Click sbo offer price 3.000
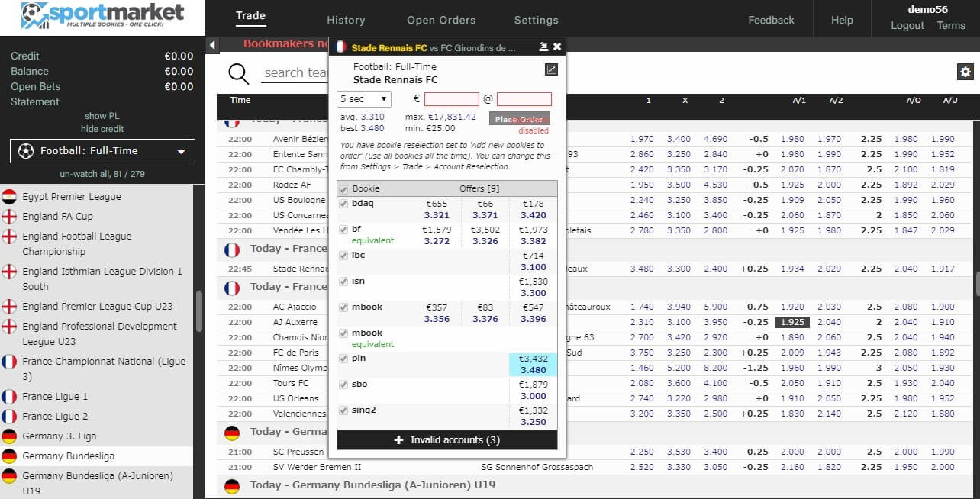The width and height of the screenshot is (980, 499). (x=534, y=396)
